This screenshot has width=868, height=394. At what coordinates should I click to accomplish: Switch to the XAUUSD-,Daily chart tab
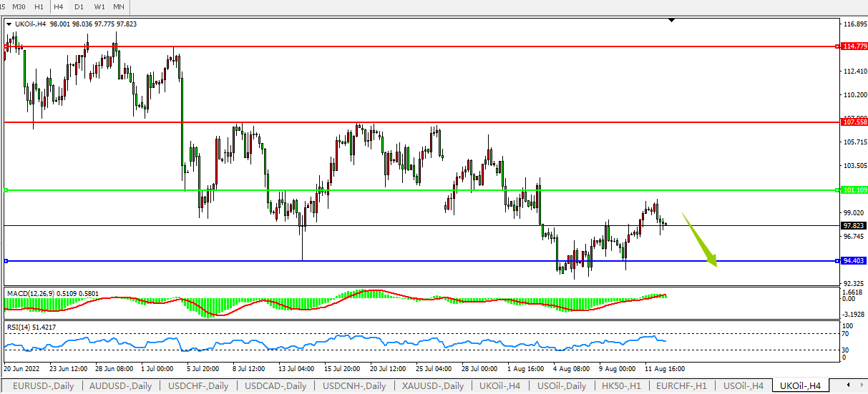(x=433, y=386)
